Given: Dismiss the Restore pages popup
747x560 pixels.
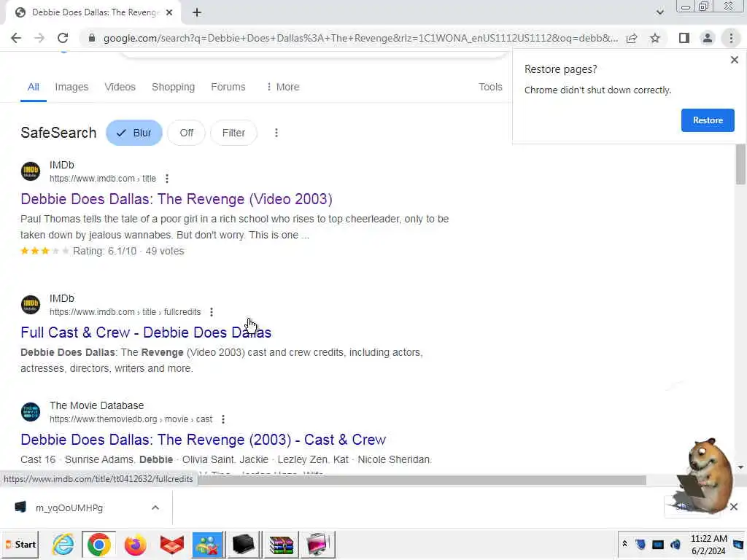Looking at the screenshot, I should (734, 60).
